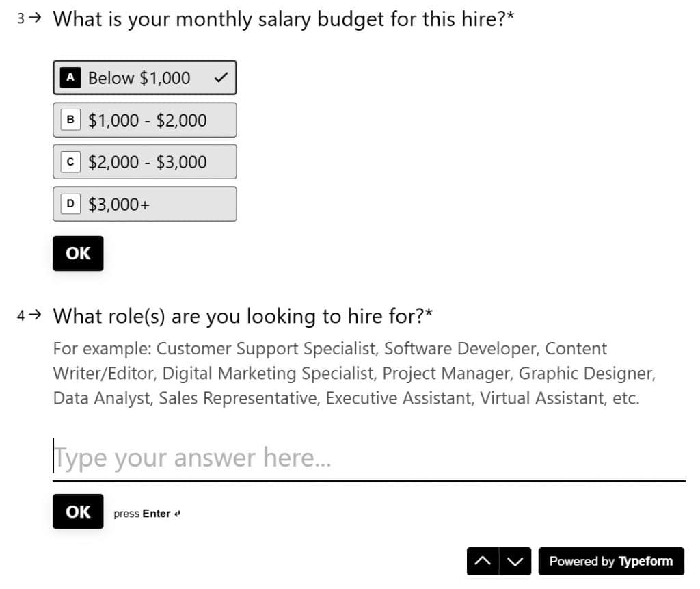700x589 pixels.
Task: Click the Powered by Typeform badge
Action: click(612, 561)
